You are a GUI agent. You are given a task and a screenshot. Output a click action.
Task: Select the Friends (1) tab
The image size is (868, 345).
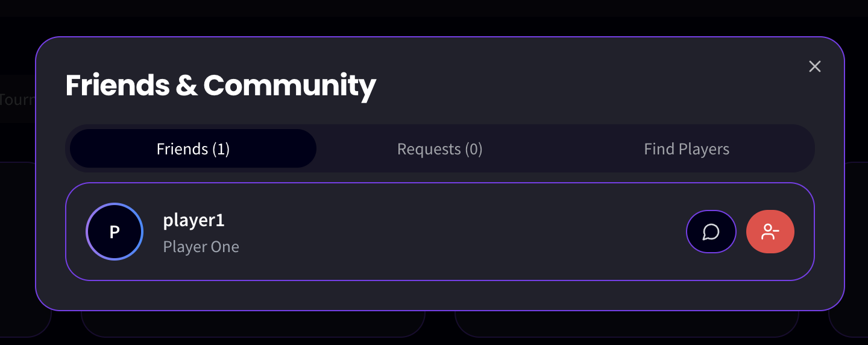[x=193, y=149]
